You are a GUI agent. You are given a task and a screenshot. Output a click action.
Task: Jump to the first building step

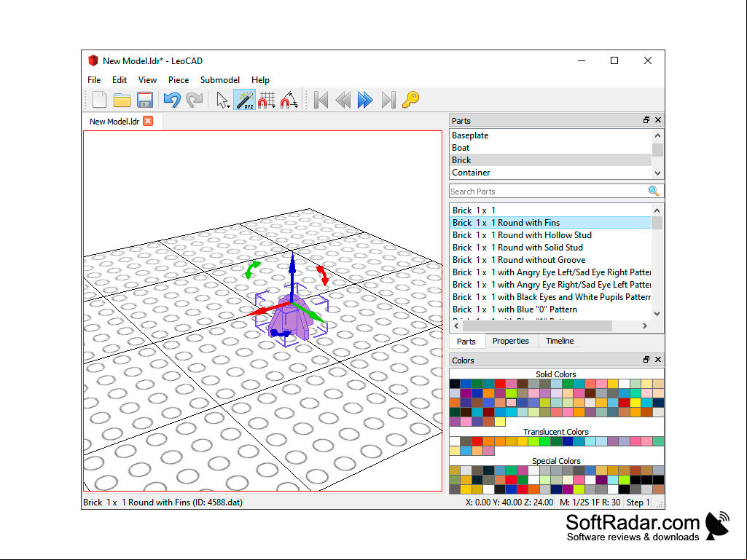tap(321, 100)
